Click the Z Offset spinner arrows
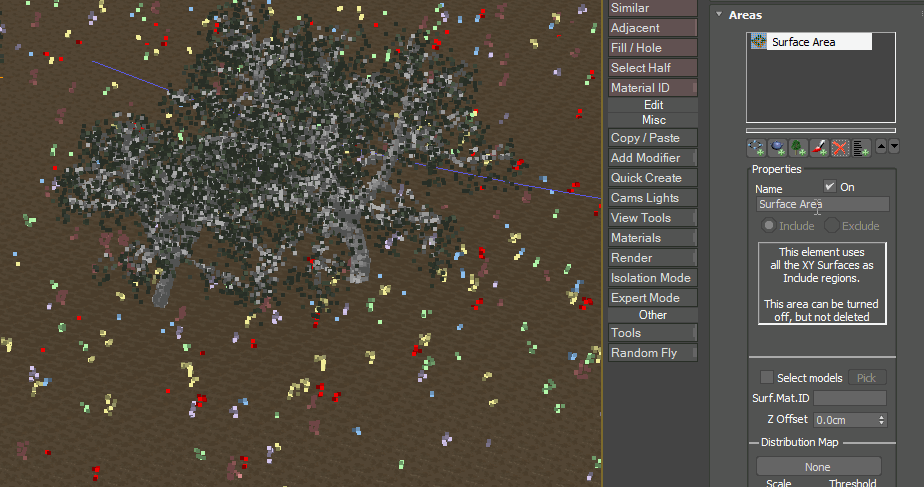 [x=881, y=420]
